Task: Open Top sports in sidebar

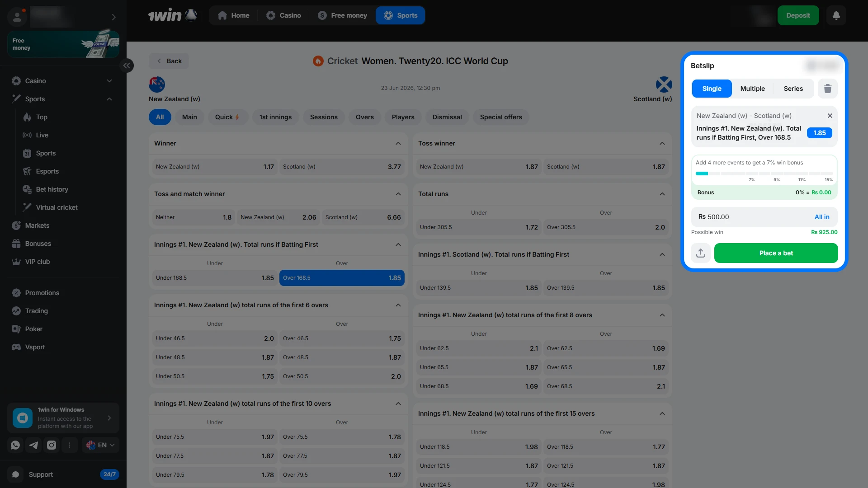Action: click(x=42, y=117)
